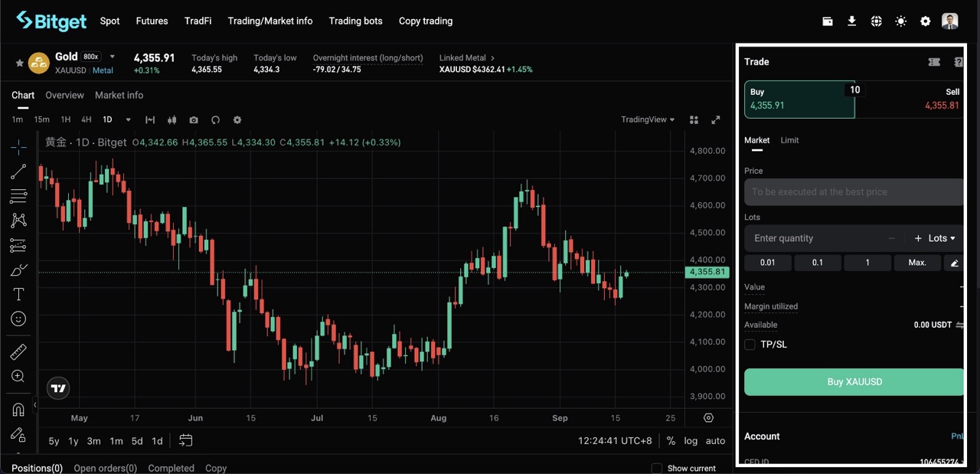The width and height of the screenshot is (980, 474).
Task: Take a chart snapshot with camera icon
Action: pyautogui.click(x=194, y=119)
